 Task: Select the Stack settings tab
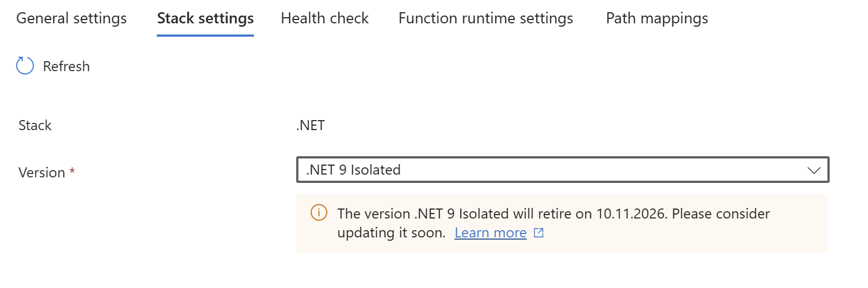pos(206,18)
